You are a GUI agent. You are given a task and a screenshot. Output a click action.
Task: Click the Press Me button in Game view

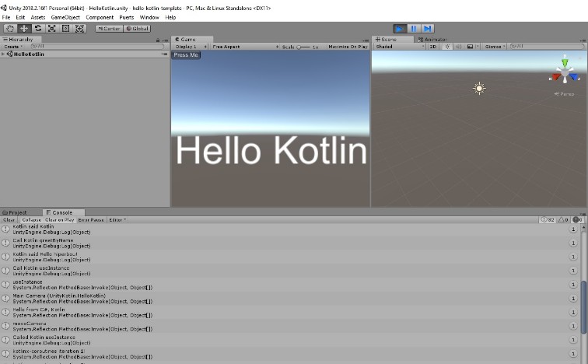click(186, 55)
